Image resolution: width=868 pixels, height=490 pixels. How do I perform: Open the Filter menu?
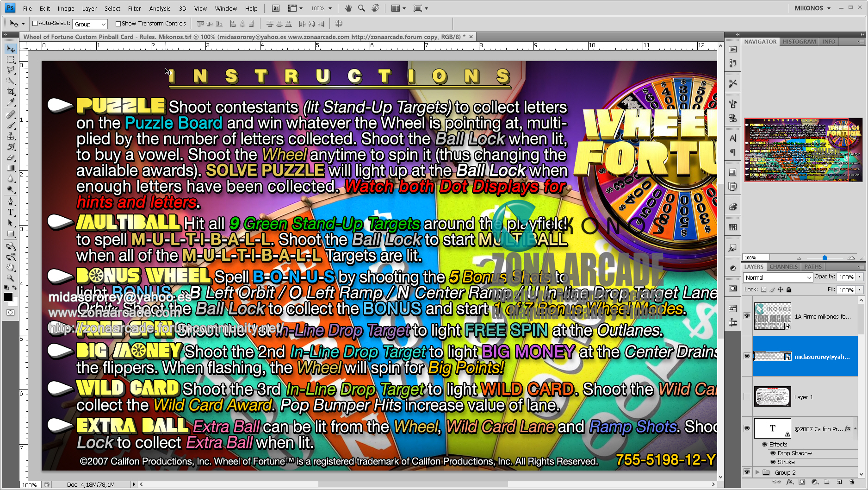click(x=134, y=8)
